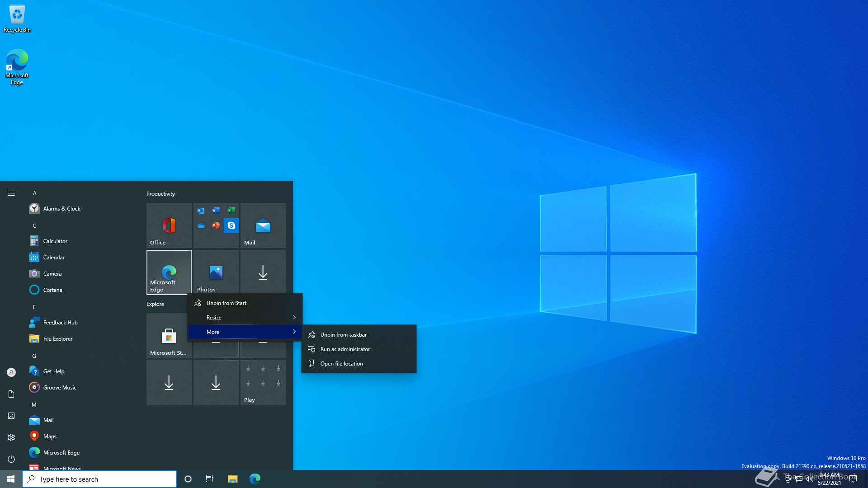The width and height of the screenshot is (868, 488).
Task: Click the Start button on taskbar
Action: tap(11, 479)
